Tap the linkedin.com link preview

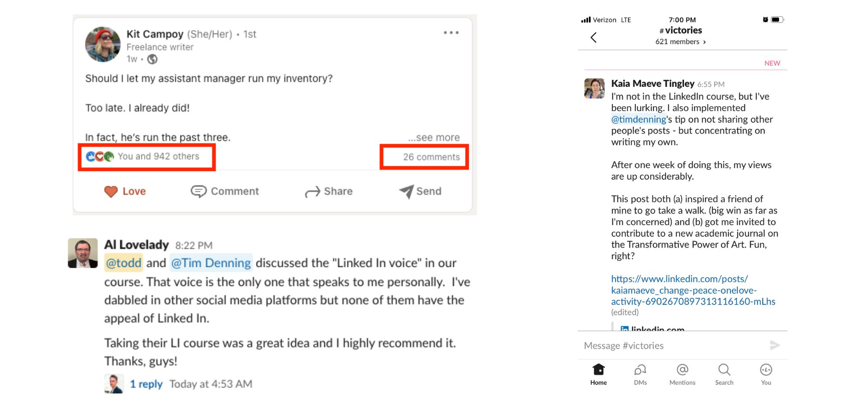click(653, 328)
